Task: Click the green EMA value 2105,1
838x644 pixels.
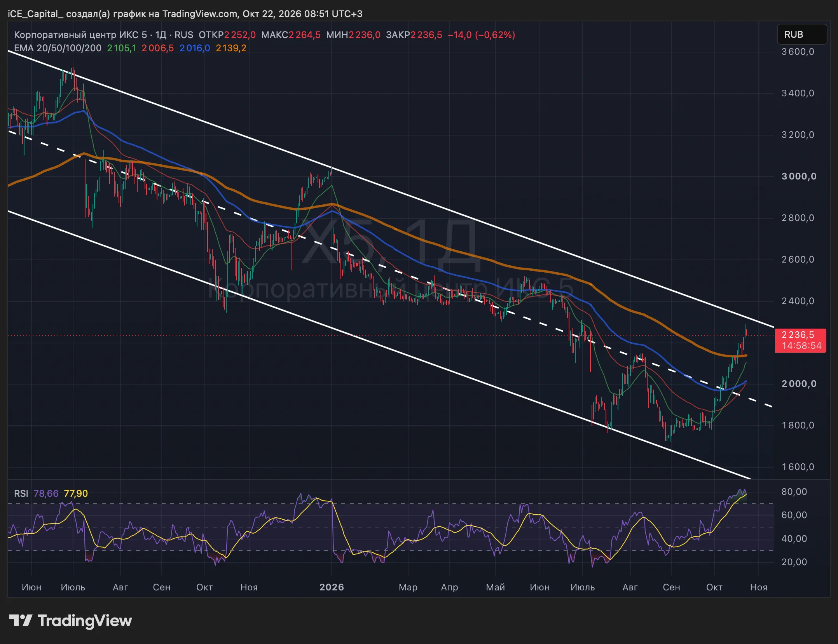Action: click(x=122, y=48)
